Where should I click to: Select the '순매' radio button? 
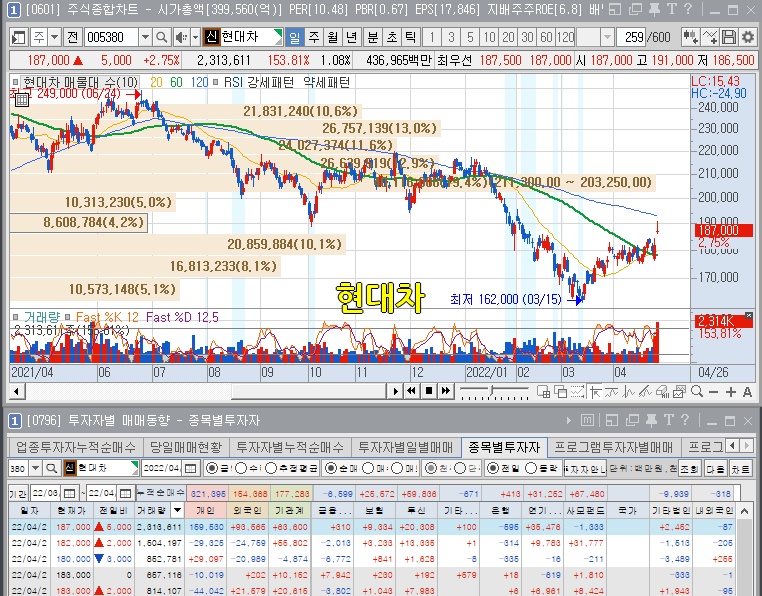click(330, 469)
